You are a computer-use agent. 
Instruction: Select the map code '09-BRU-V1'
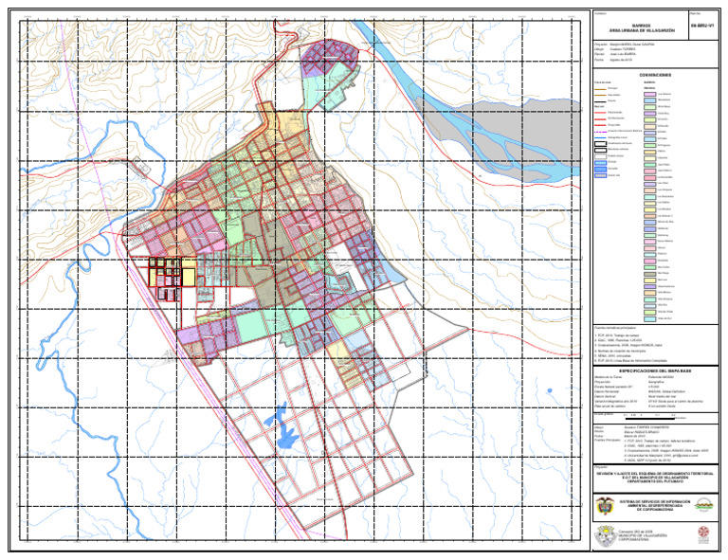tap(702, 26)
